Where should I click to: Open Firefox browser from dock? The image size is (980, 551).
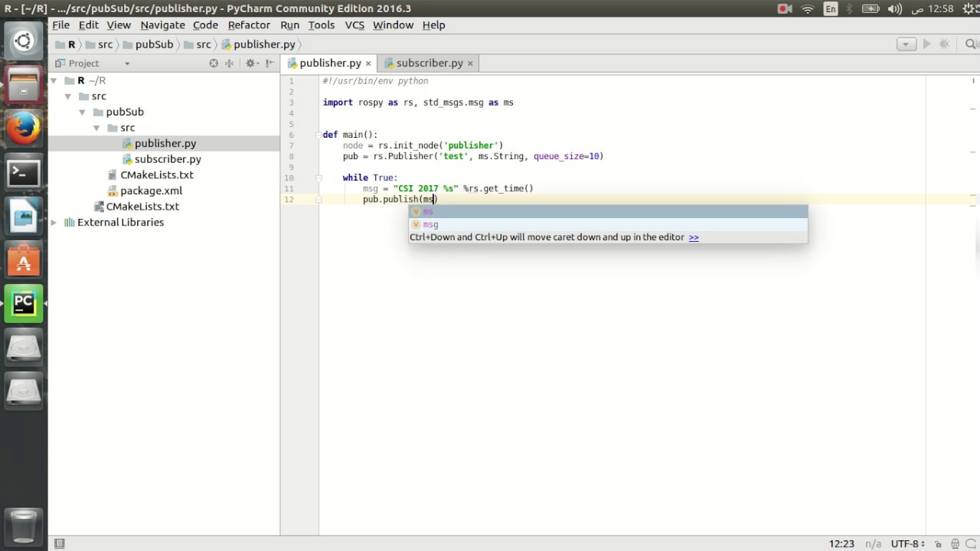coord(23,129)
